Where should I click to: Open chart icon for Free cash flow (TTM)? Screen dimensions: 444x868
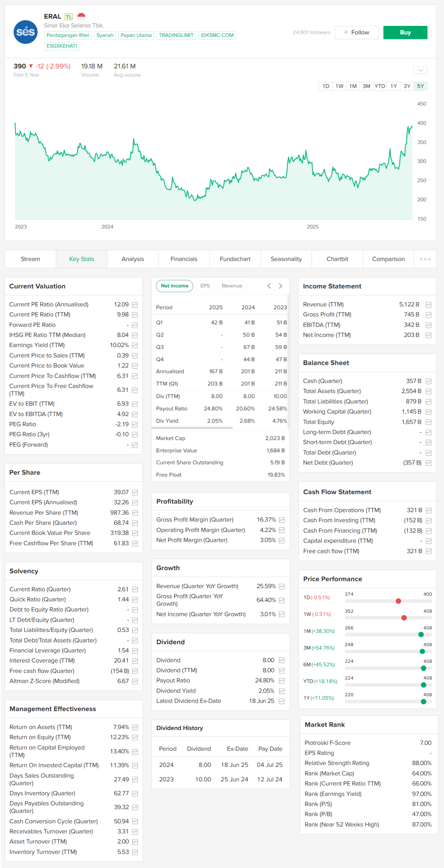pos(429,551)
